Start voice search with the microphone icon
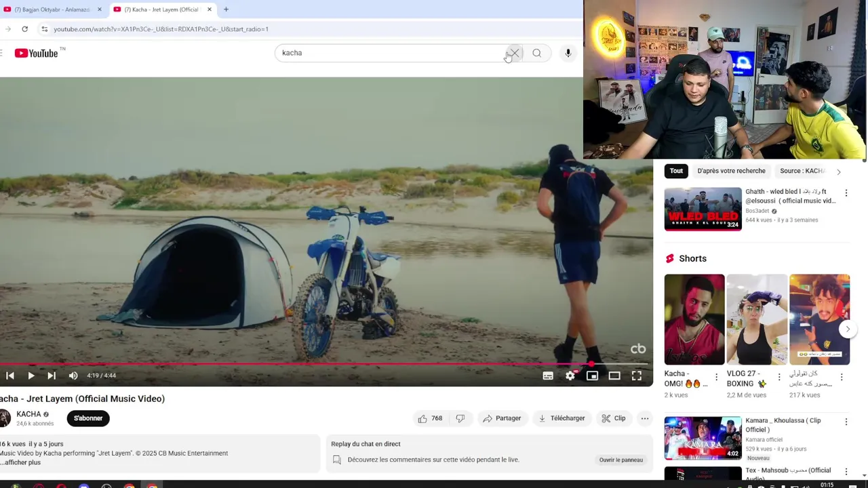 [x=568, y=53]
